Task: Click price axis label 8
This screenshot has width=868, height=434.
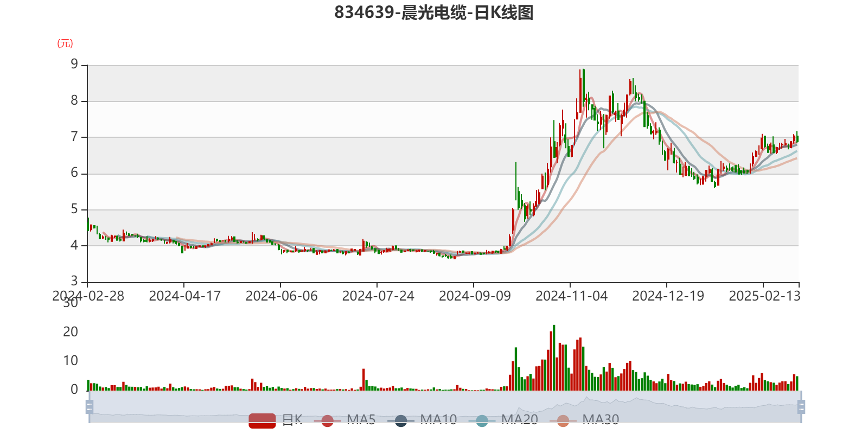Action: tap(74, 100)
